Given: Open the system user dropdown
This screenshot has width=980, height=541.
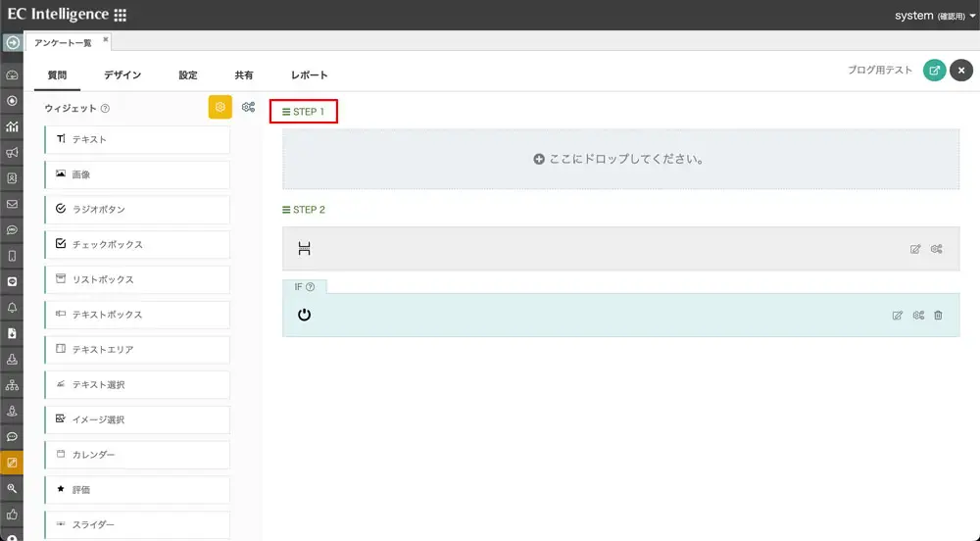Looking at the screenshot, I should 928,16.
